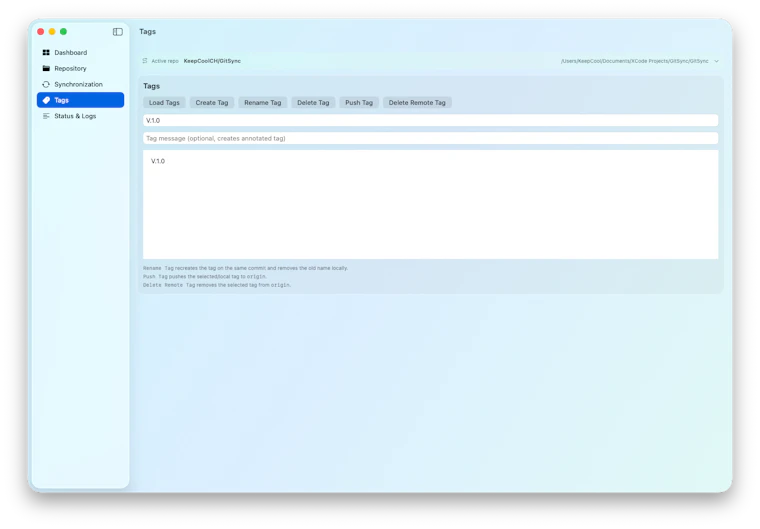760x529 pixels.
Task: Click the Rename Tag button
Action: [x=263, y=102]
